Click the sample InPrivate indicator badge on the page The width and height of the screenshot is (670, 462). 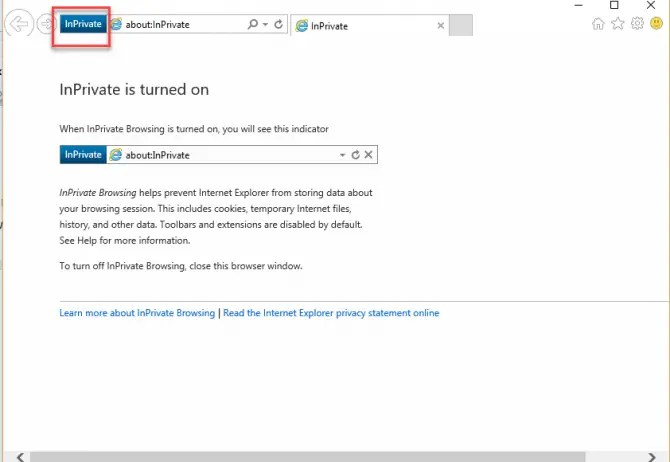point(83,155)
